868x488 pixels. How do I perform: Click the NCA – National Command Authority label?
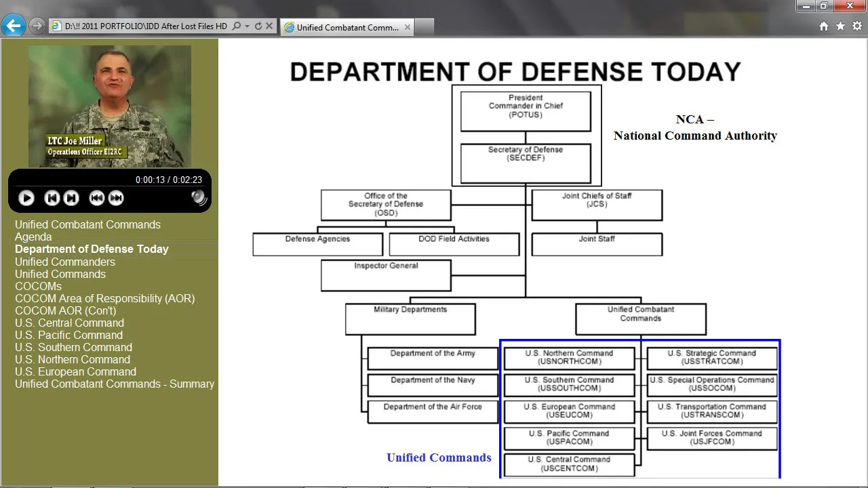[x=695, y=127]
